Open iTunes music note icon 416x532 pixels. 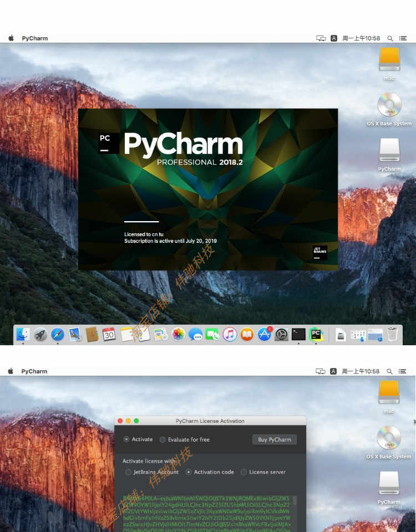(230, 335)
